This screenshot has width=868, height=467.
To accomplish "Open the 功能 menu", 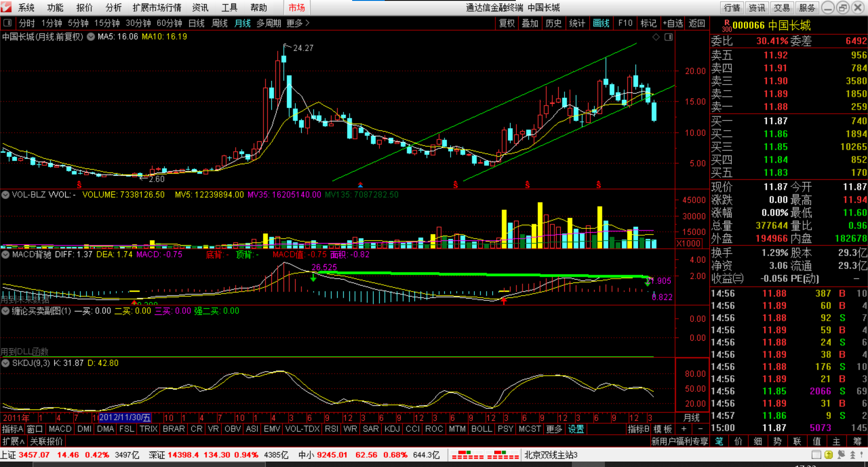I will coord(55,8).
